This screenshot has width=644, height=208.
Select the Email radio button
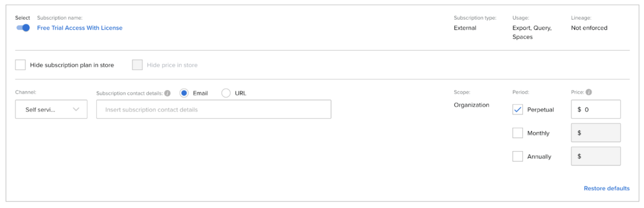click(x=184, y=93)
